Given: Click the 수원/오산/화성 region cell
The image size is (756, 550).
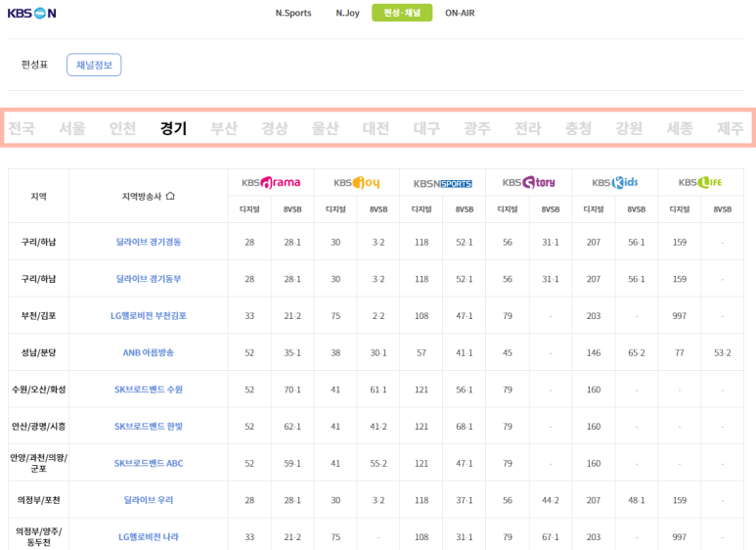Looking at the screenshot, I should (x=38, y=390).
